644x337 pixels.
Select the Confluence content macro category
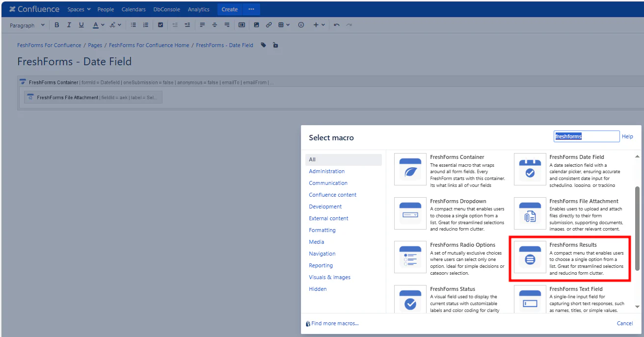[332, 195]
